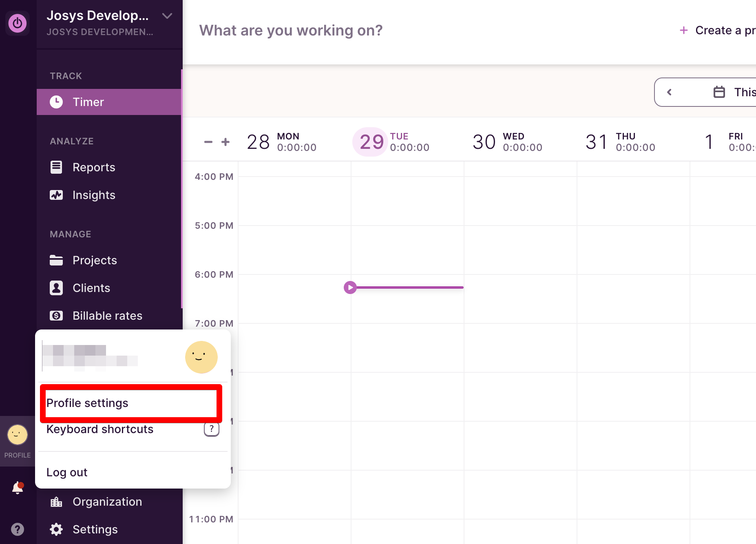Image resolution: width=756 pixels, height=544 pixels.
Task: Open the notifications bell icon
Action: tap(18, 487)
